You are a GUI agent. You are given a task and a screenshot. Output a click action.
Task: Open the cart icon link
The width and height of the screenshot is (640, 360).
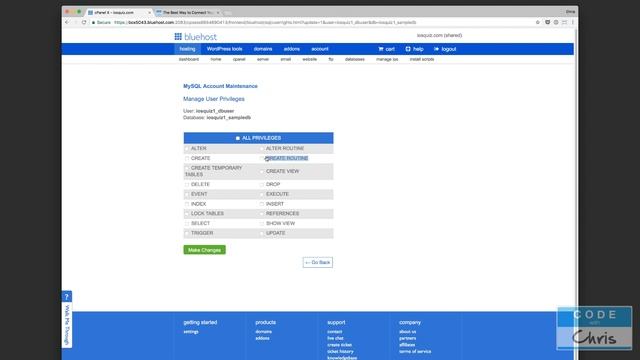pyautogui.click(x=386, y=49)
